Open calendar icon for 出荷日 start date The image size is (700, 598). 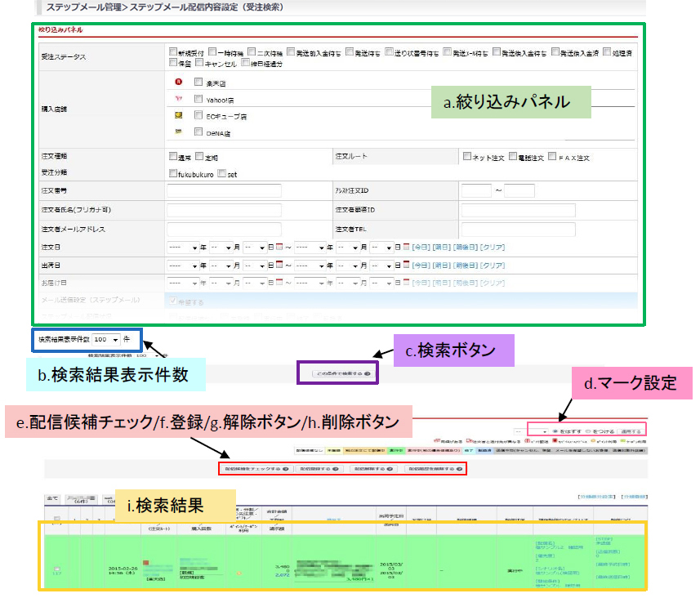coord(279,265)
